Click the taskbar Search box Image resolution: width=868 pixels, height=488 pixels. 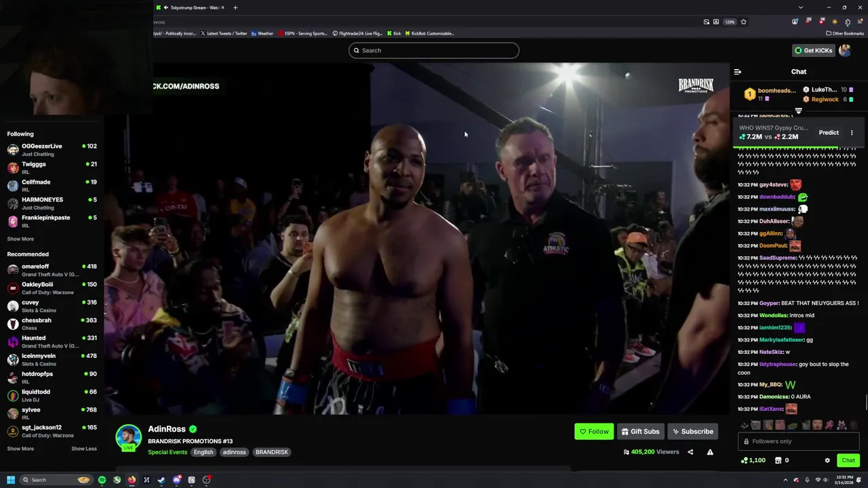click(x=56, y=480)
